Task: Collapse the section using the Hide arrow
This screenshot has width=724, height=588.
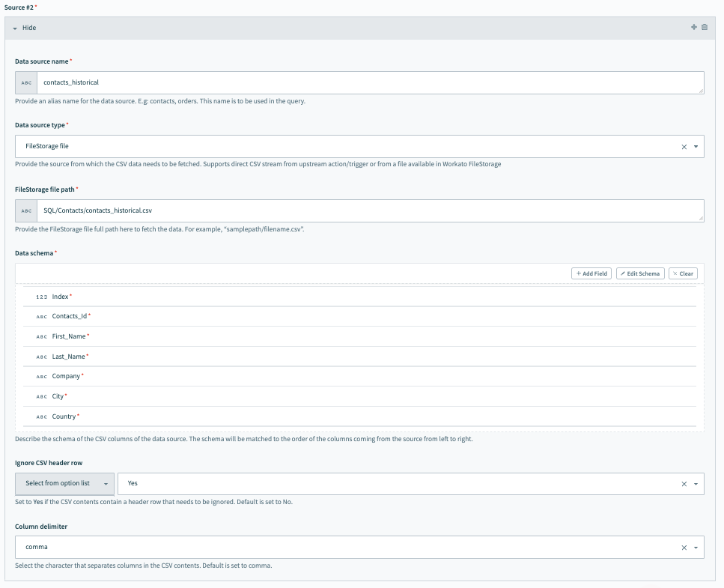Action: pyautogui.click(x=15, y=28)
